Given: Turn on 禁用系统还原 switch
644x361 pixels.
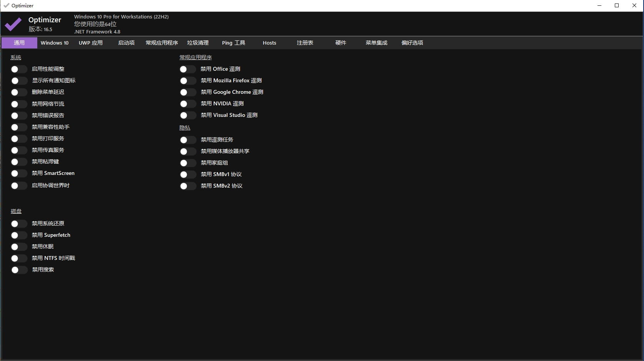Looking at the screenshot, I should click(18, 224).
